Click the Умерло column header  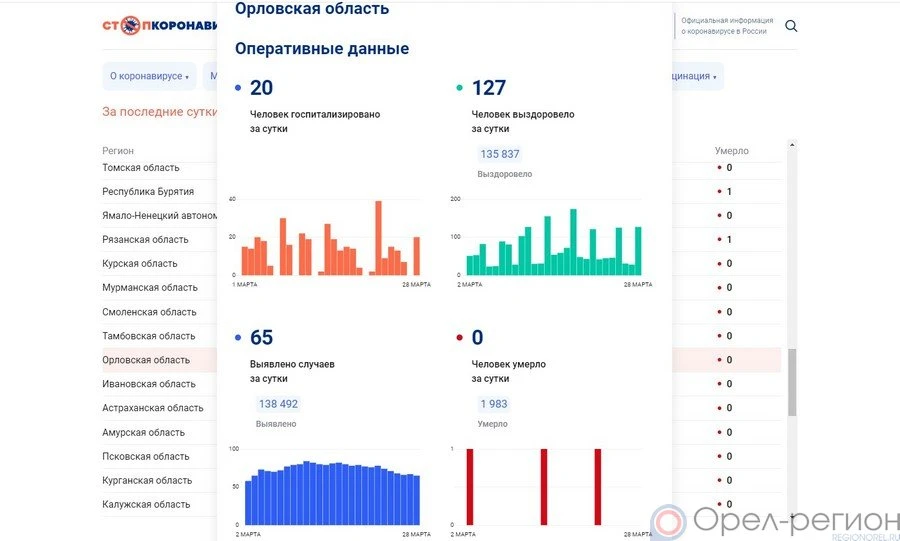coord(731,151)
